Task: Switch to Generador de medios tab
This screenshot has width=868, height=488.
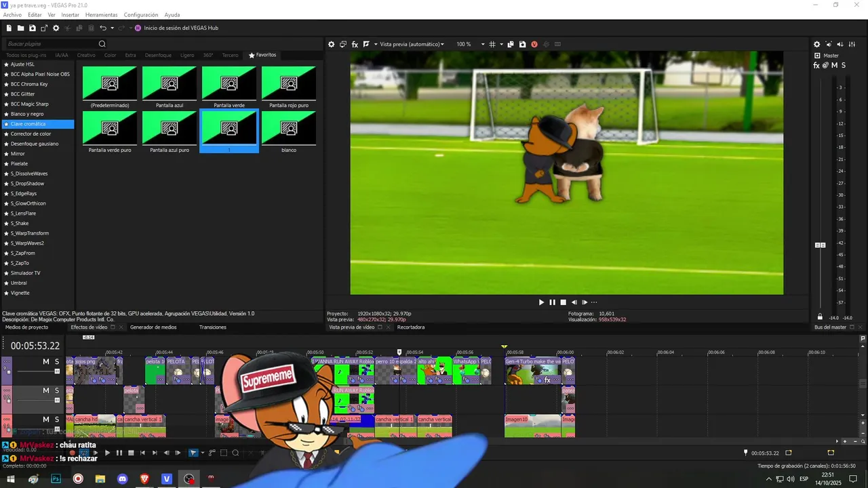Action: coord(153,327)
